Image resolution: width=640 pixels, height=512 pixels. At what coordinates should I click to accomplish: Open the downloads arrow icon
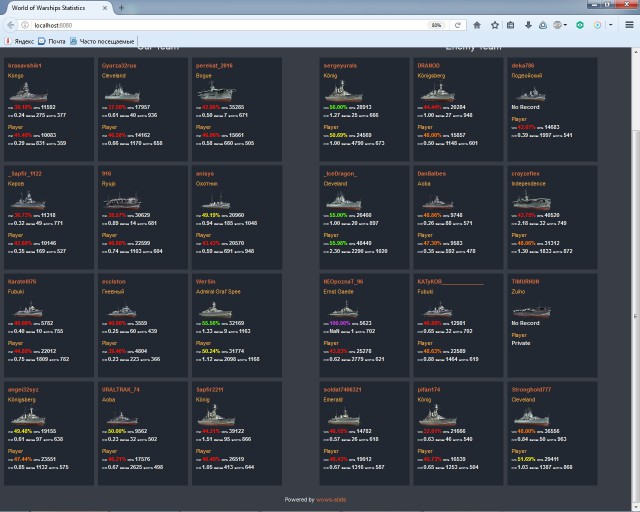(528, 25)
